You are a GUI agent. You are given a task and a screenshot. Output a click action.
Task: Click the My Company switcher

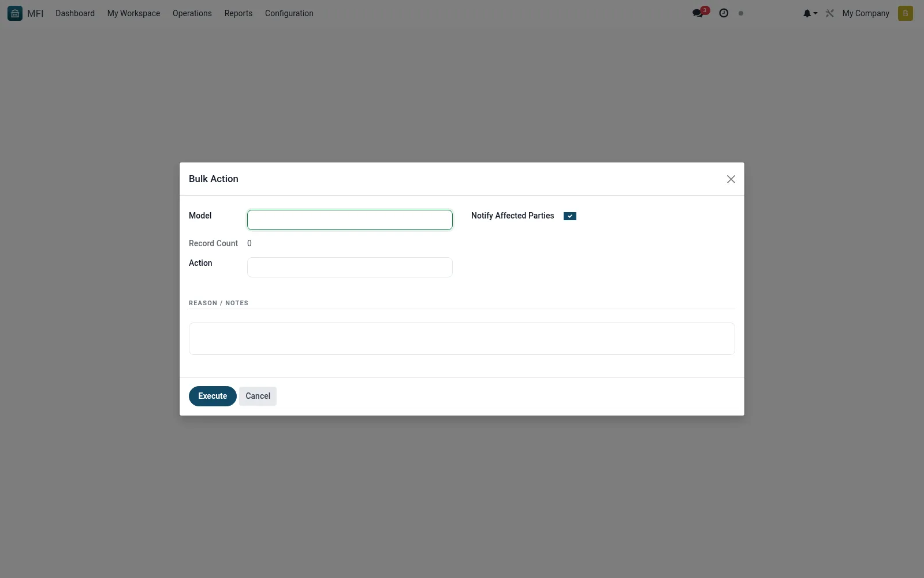coord(866,13)
